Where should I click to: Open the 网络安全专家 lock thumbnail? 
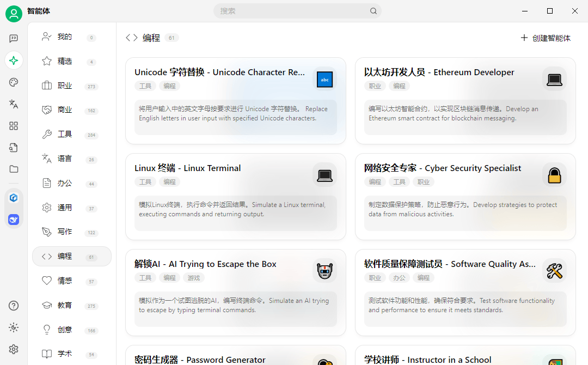[x=554, y=175]
